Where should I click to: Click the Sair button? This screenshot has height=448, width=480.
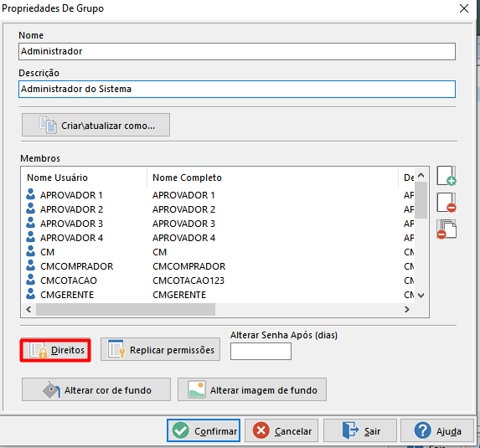click(x=360, y=430)
